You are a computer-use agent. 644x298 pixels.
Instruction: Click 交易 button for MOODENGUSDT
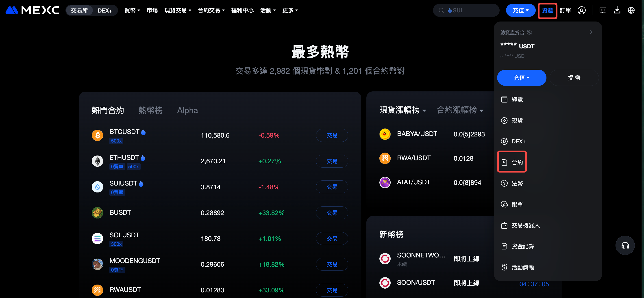332,264
